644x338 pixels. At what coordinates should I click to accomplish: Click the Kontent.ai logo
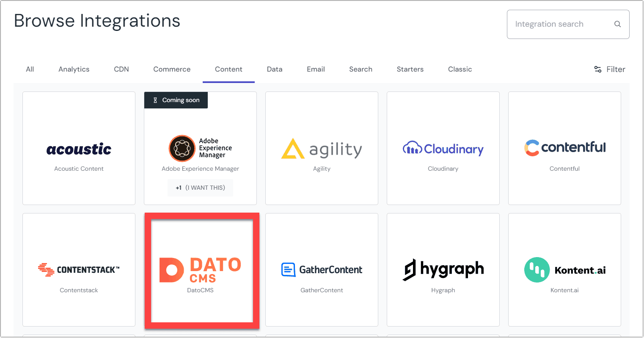(x=564, y=270)
